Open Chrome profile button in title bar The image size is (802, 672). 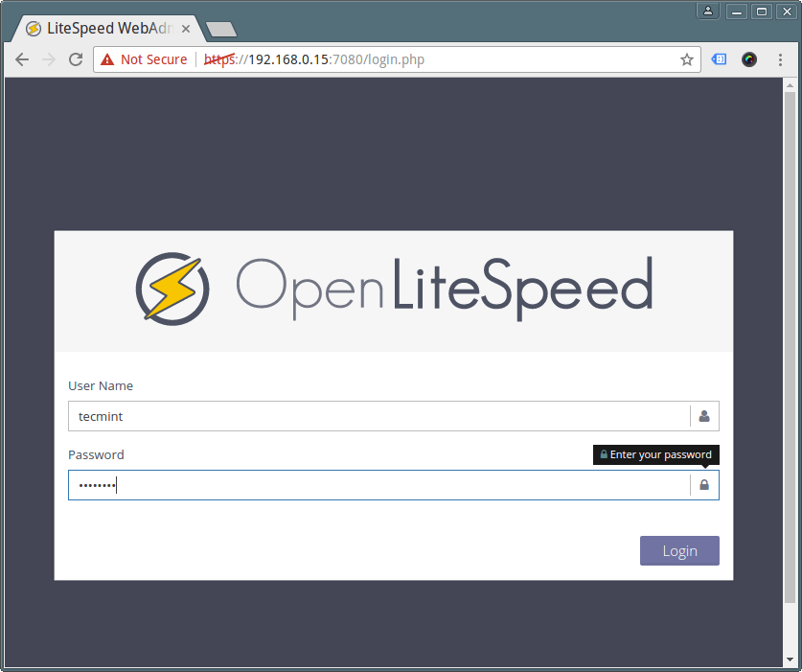click(708, 12)
